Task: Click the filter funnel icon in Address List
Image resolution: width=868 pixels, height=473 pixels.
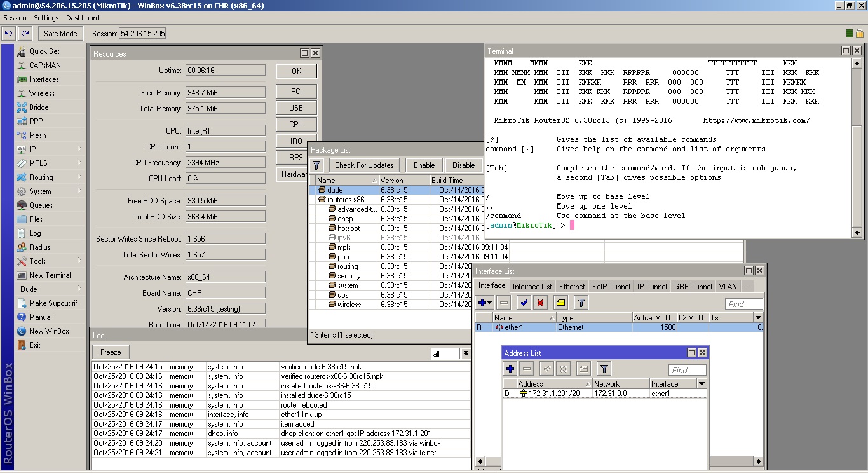Action: (x=604, y=369)
